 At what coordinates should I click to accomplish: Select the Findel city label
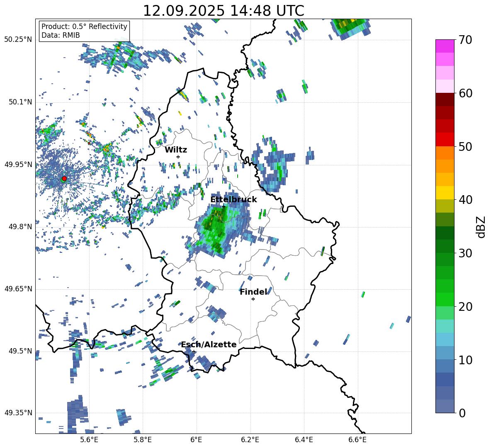(x=253, y=292)
